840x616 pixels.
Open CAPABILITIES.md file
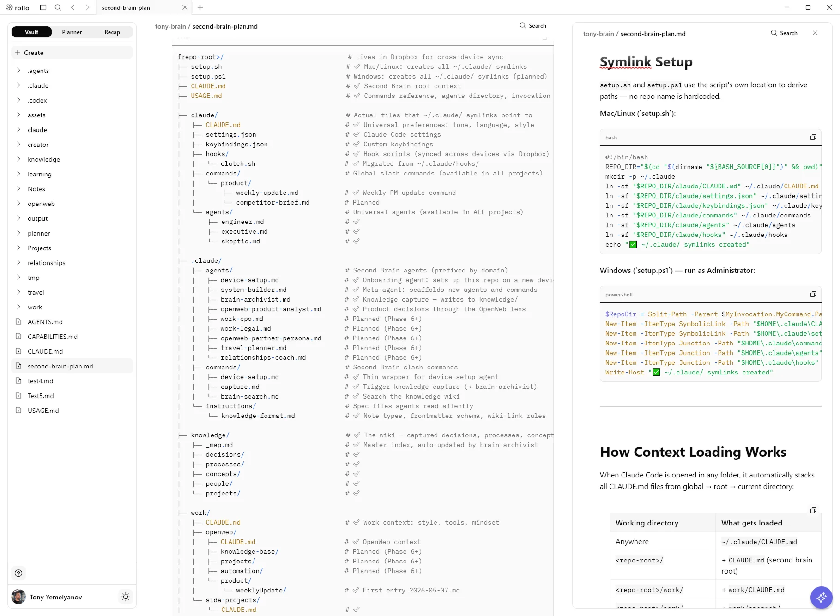(72, 337)
